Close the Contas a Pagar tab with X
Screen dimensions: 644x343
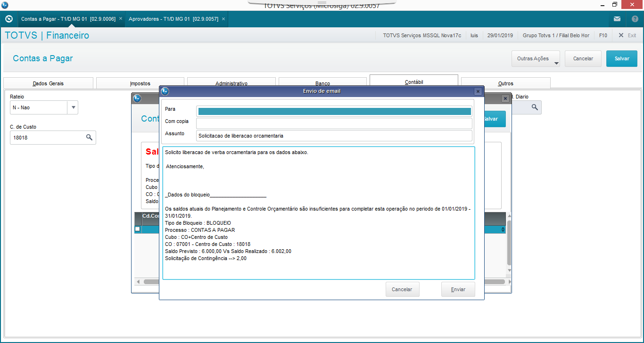tap(121, 19)
